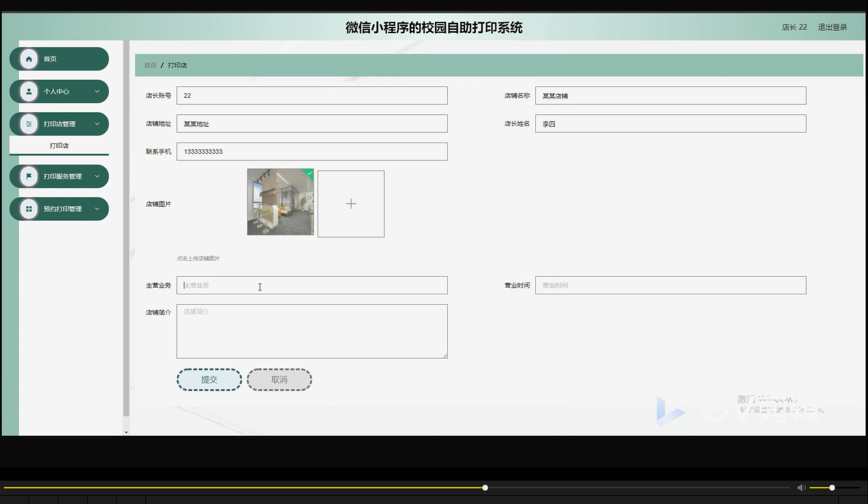The image size is (868, 504).
Task: Click 退出登录 to log out
Action: (x=832, y=27)
